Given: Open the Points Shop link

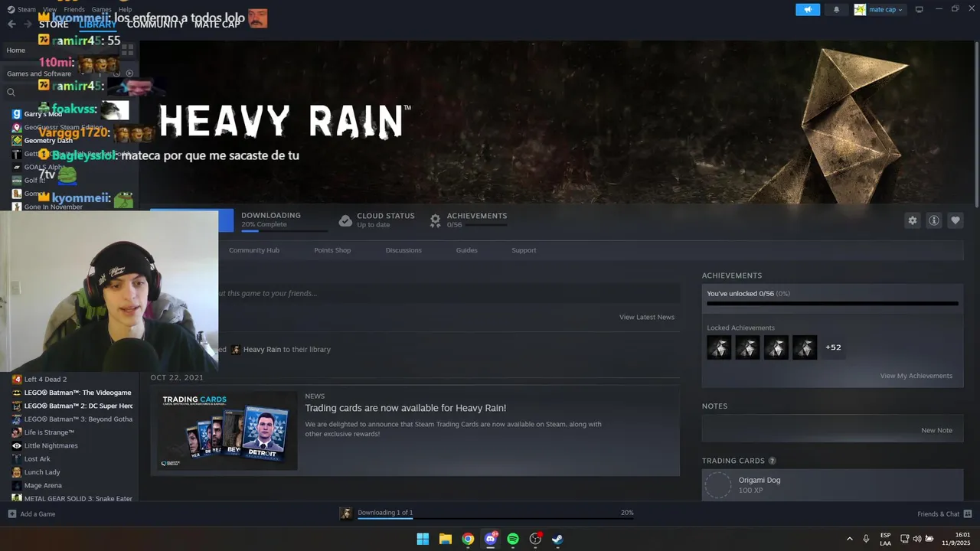Looking at the screenshot, I should pyautogui.click(x=332, y=250).
